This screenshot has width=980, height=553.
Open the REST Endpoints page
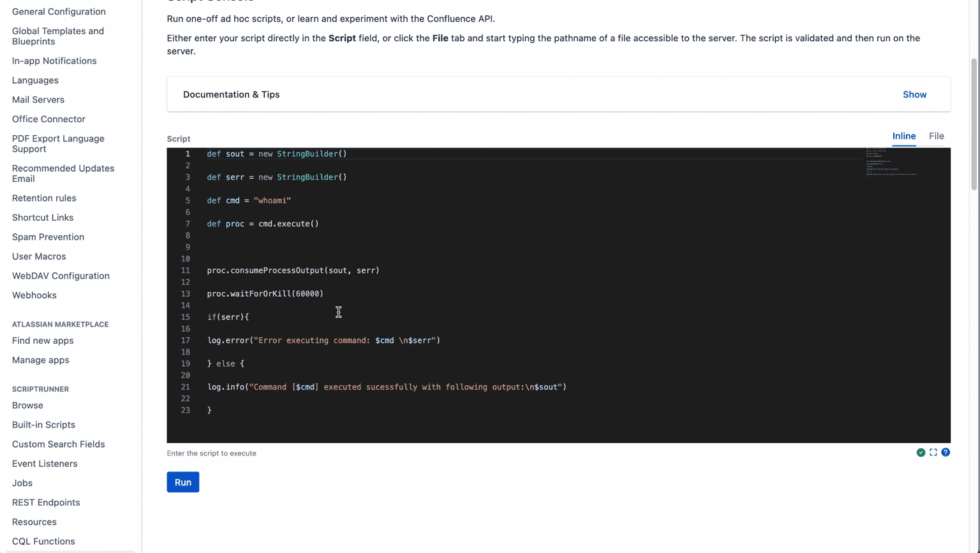click(46, 502)
